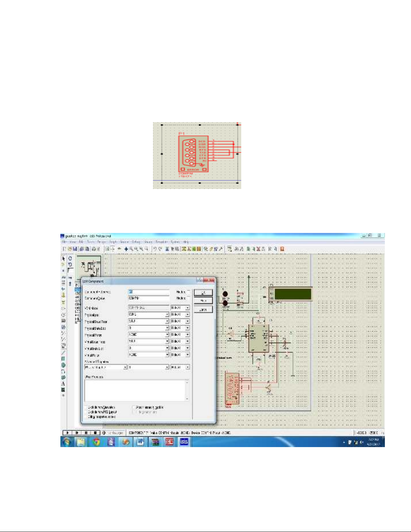411x532 pixels.
Task: Click Cancel in Edit Component dialog
Action: [203, 309]
